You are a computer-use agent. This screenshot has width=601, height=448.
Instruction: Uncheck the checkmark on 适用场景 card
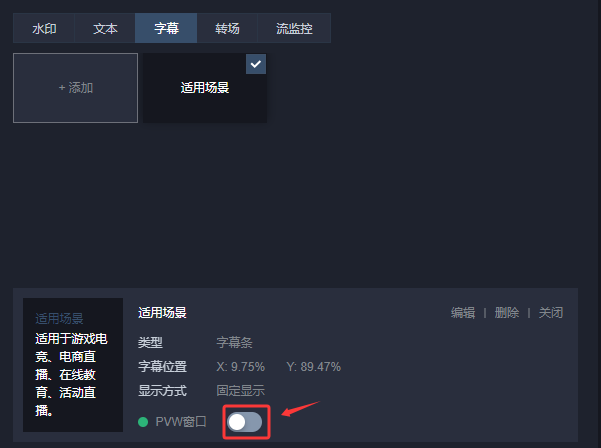coord(256,64)
